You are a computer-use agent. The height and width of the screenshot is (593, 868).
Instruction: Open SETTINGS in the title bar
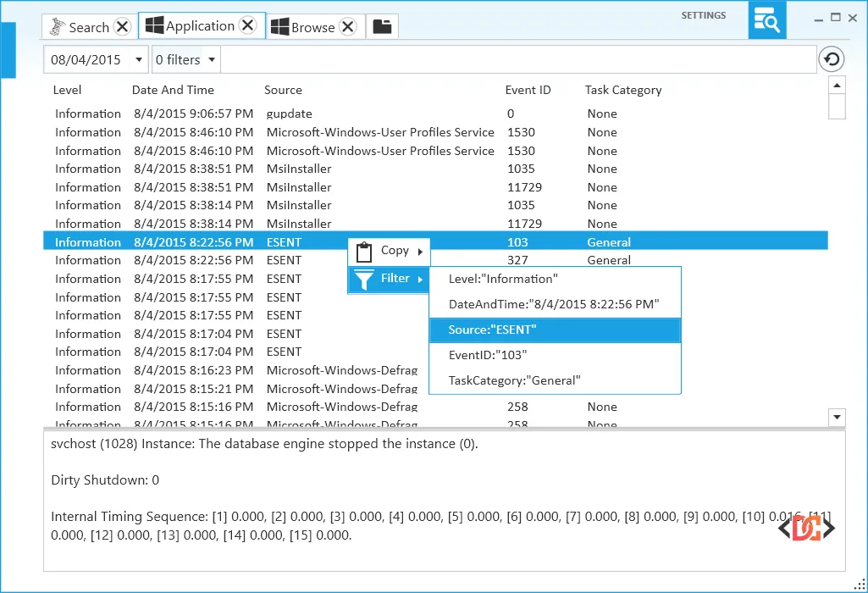pos(704,14)
